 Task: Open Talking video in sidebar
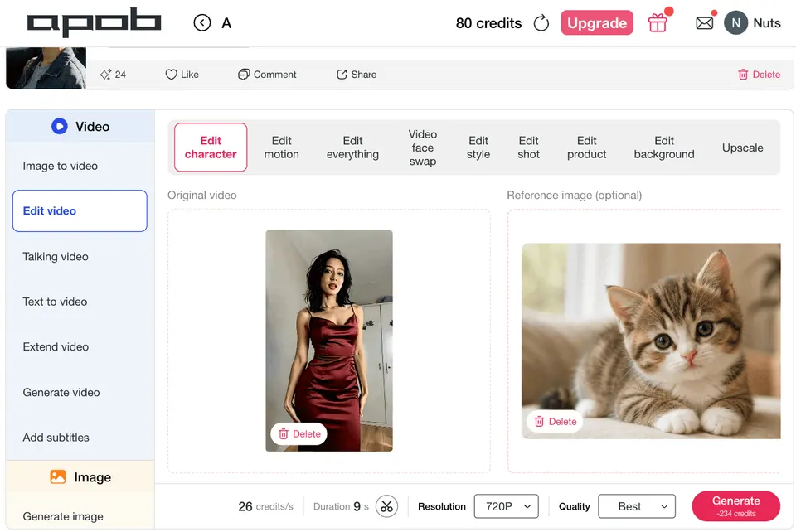[x=80, y=257]
